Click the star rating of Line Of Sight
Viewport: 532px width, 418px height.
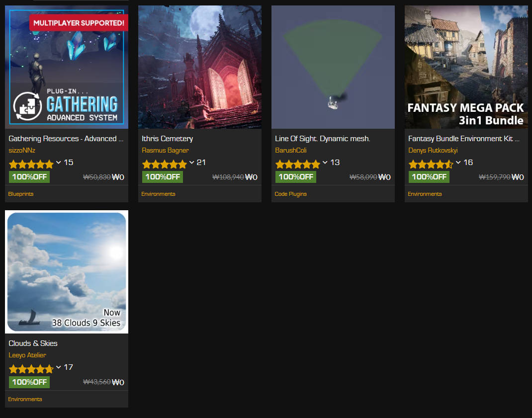pos(298,164)
